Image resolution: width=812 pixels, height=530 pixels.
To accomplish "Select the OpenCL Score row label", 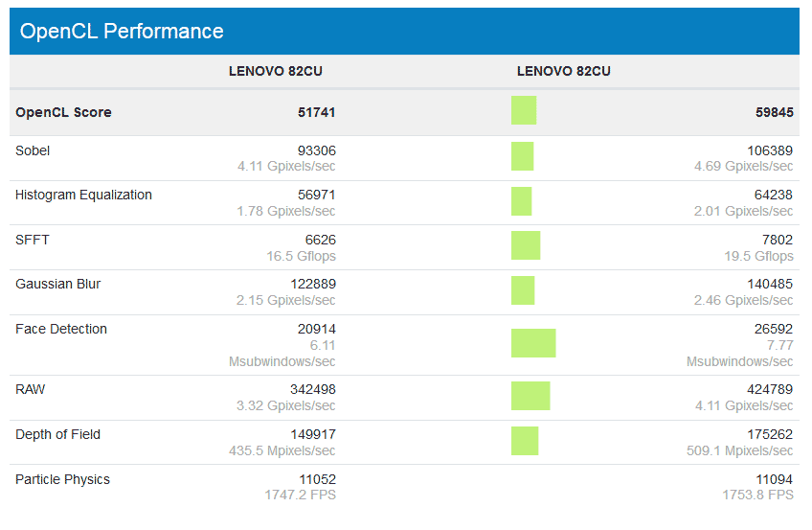I will [x=63, y=112].
